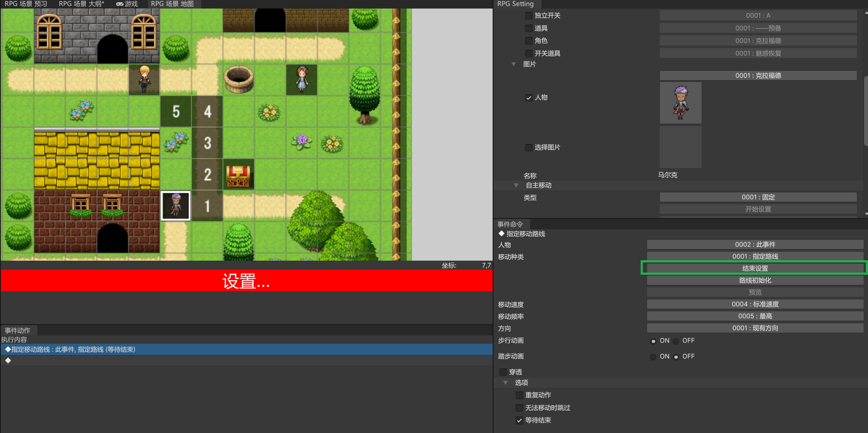Collapse the 自主移动 section
The image size is (868, 433).
coord(516,186)
